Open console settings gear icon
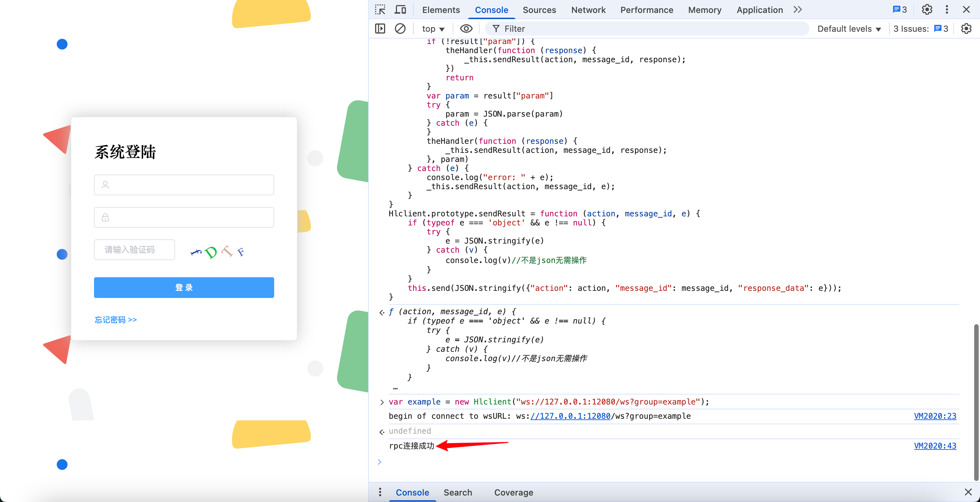This screenshot has width=980, height=502. click(966, 29)
